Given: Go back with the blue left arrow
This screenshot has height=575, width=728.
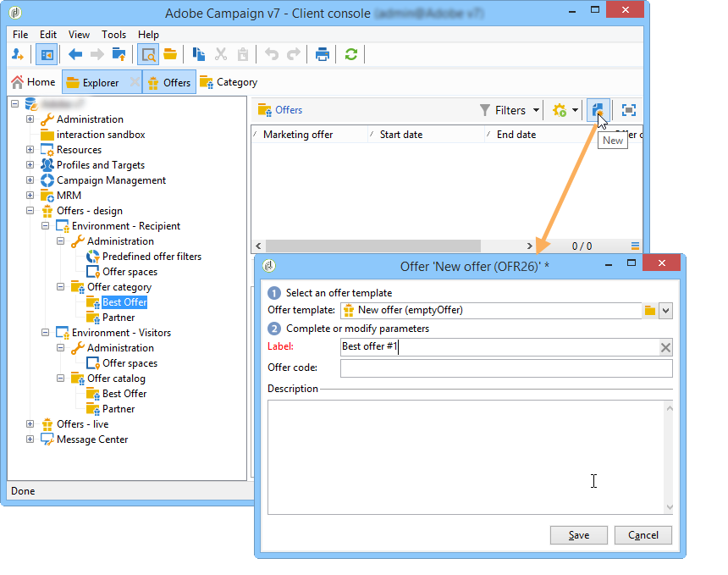Looking at the screenshot, I should tap(74, 54).
